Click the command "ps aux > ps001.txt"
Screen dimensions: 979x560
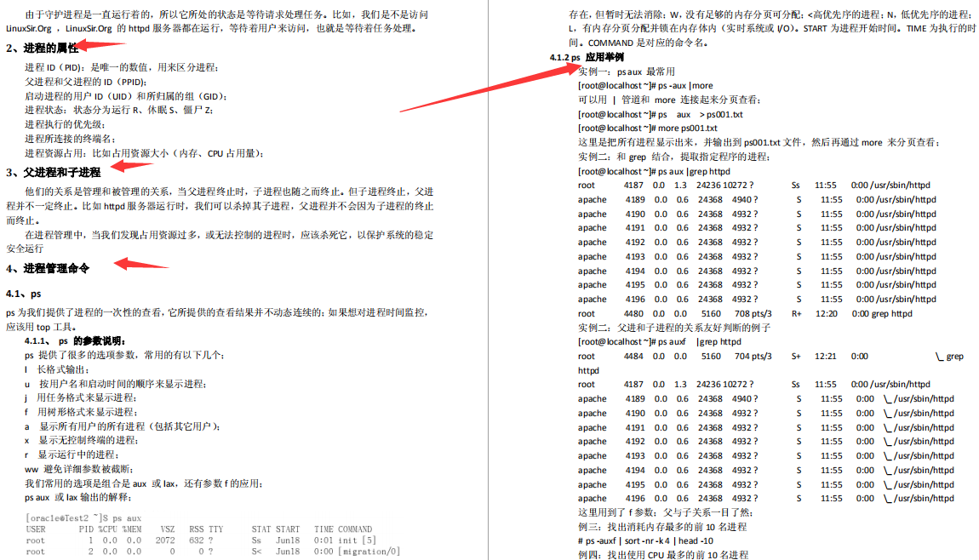[x=701, y=114]
